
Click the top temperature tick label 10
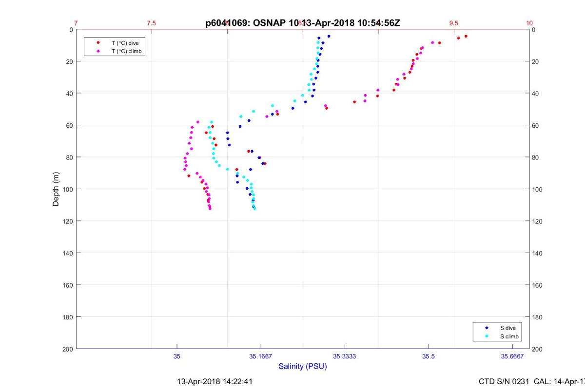click(529, 23)
